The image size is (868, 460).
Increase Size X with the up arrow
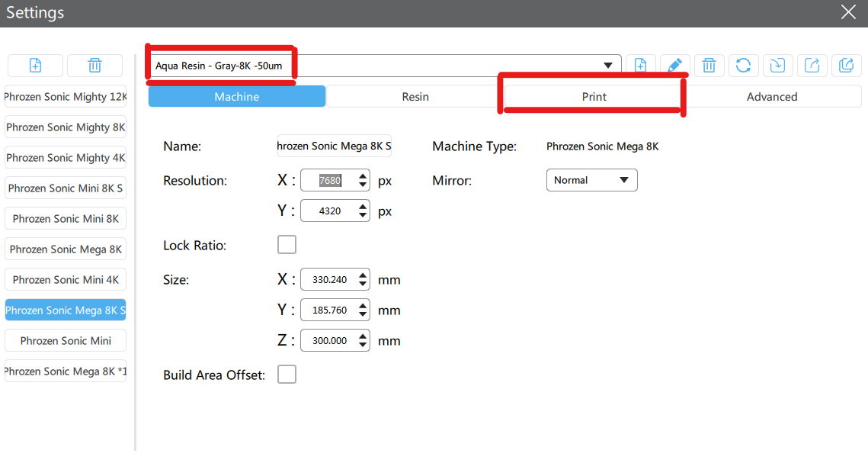pyautogui.click(x=363, y=275)
